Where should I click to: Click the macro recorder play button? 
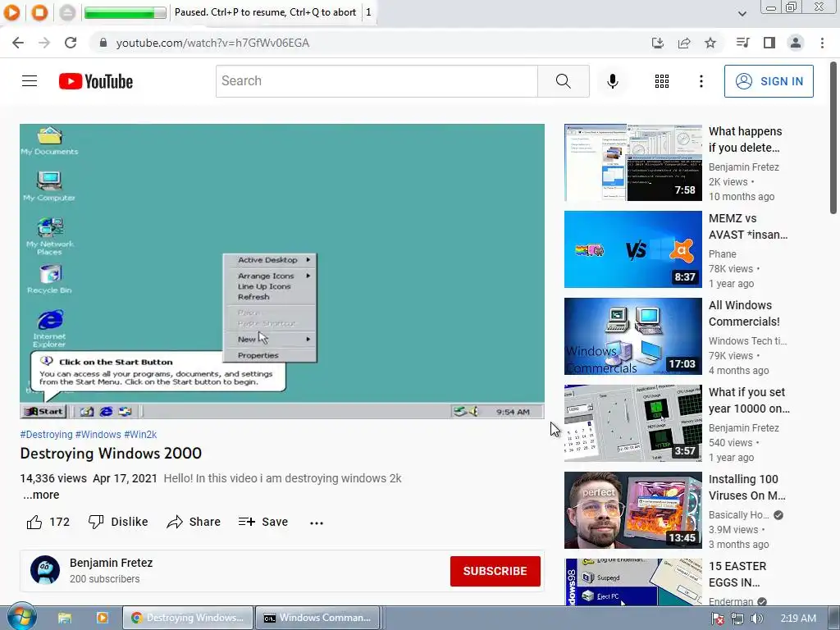pos(11,11)
